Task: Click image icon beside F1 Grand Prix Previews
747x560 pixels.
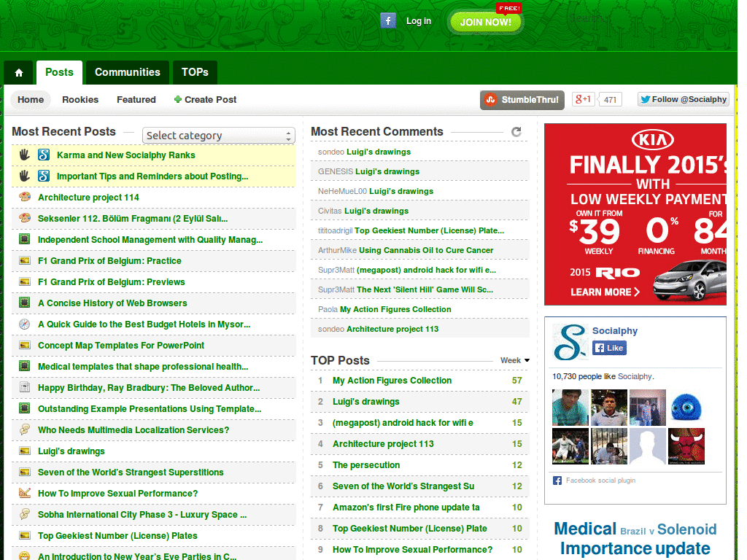Action: tap(24, 281)
